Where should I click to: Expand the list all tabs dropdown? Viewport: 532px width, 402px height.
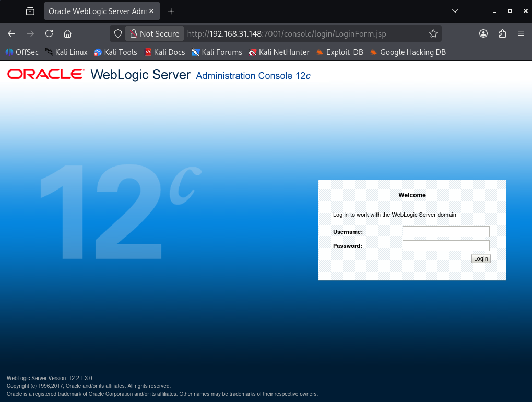point(455,11)
